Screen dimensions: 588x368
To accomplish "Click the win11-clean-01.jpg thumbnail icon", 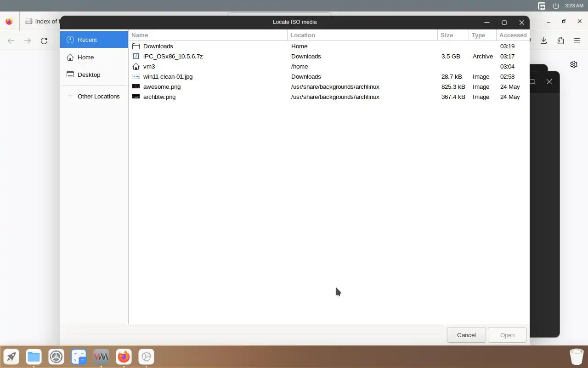I will point(136,76).
